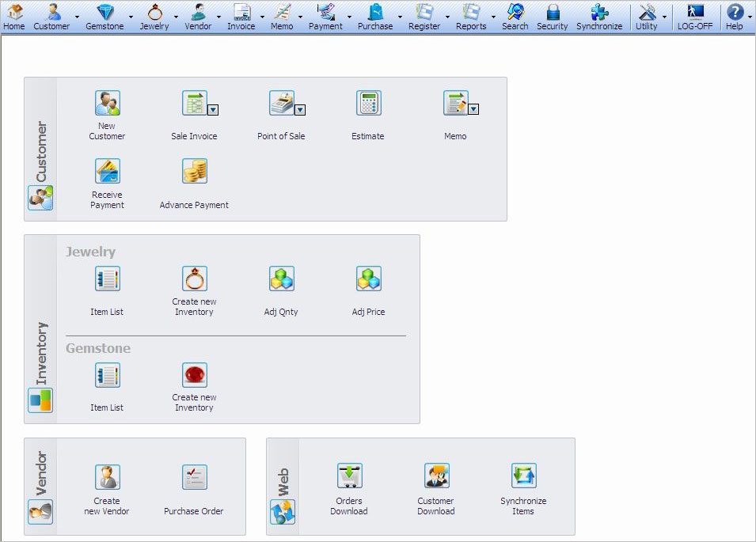756x542 pixels.
Task: Click Jewelry Create new Inventory ring icon
Action: pyautogui.click(x=194, y=279)
